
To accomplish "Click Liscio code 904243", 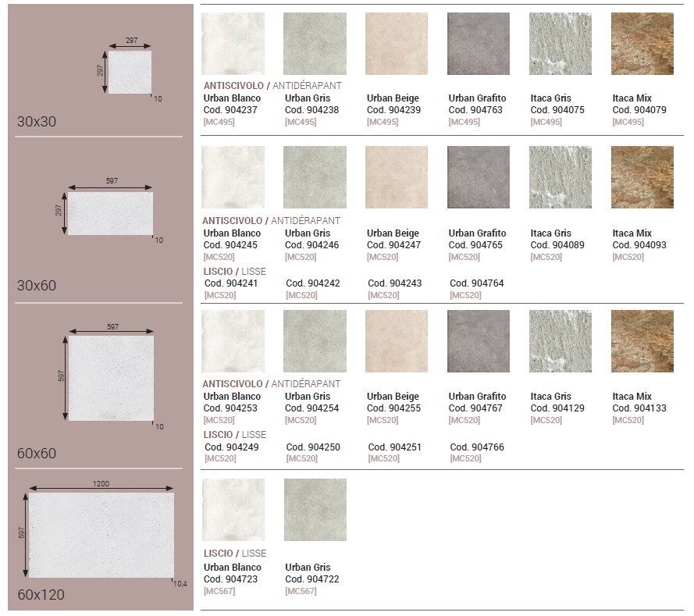I will pyautogui.click(x=395, y=283).
